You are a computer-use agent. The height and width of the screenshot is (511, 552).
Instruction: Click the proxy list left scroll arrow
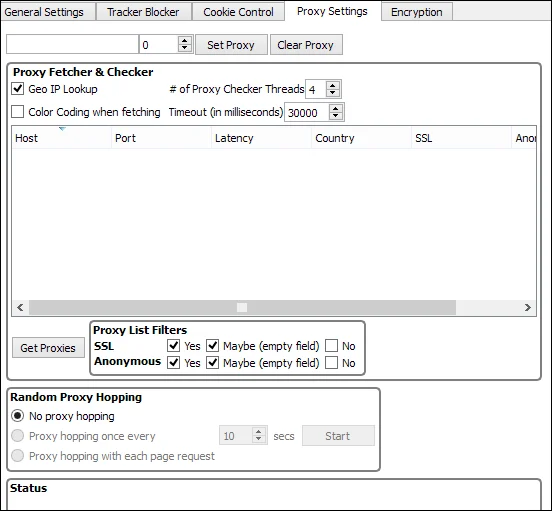[x=20, y=307]
